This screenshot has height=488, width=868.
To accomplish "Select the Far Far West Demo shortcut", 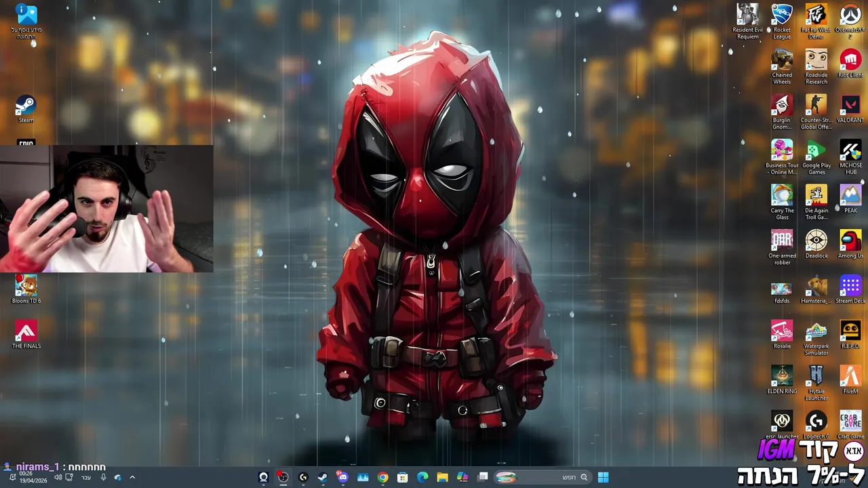I will pos(816,21).
